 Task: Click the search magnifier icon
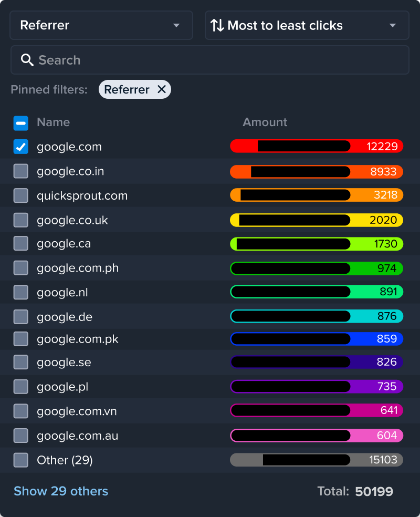pyautogui.click(x=27, y=60)
